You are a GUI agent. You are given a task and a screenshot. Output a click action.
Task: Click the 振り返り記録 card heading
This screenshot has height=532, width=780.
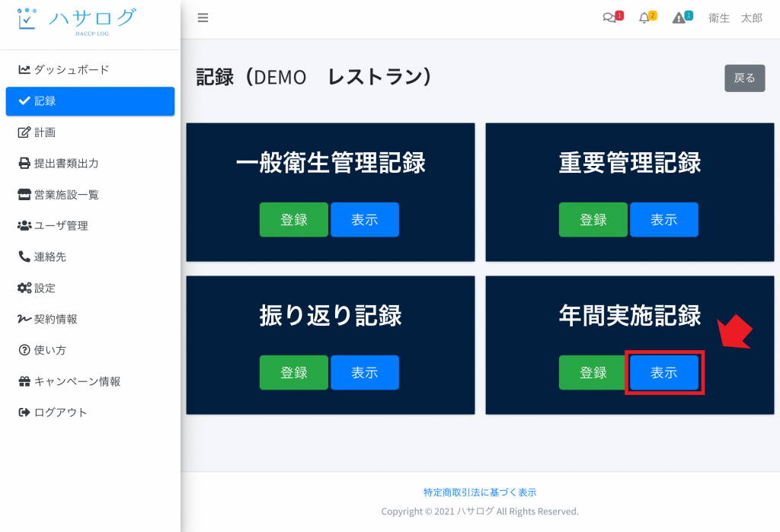(x=331, y=315)
